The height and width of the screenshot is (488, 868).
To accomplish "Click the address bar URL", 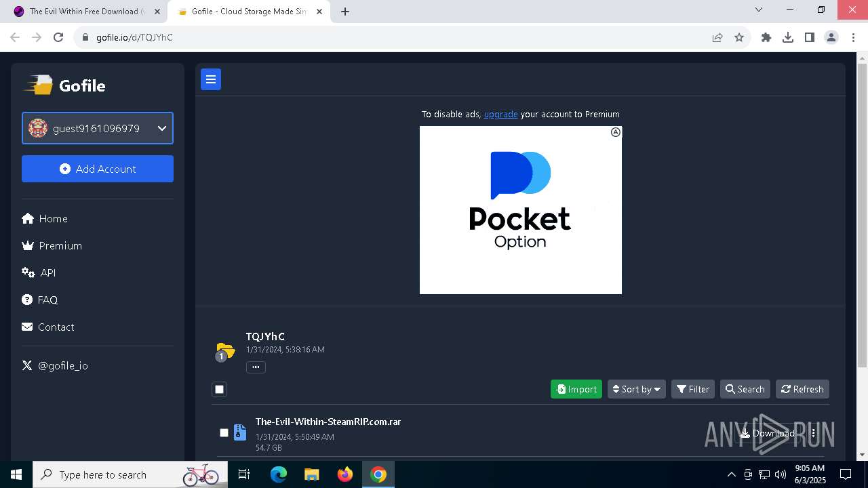I will pyautogui.click(x=134, y=37).
